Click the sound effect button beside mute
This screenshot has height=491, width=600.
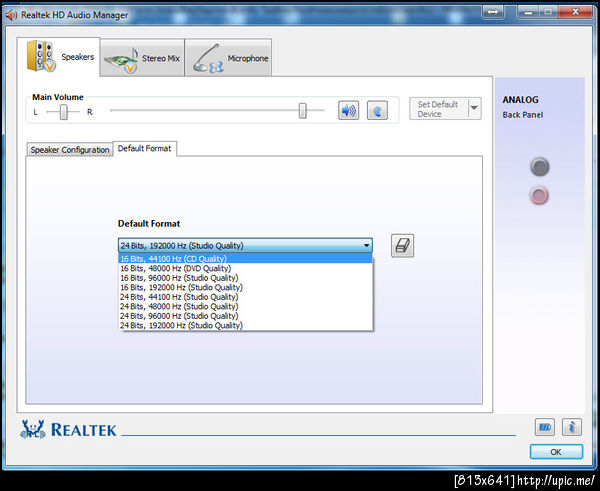click(x=377, y=111)
